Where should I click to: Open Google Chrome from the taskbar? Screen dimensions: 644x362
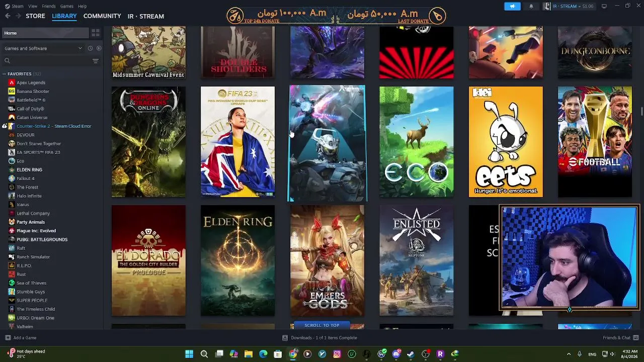point(293,354)
